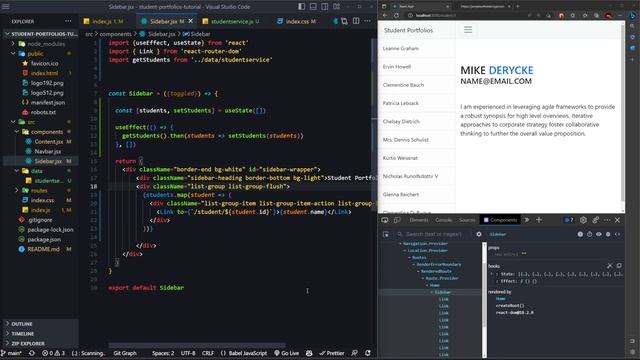Open Clementine Bauch student link
Screen dimensions: 640x360
403,85
